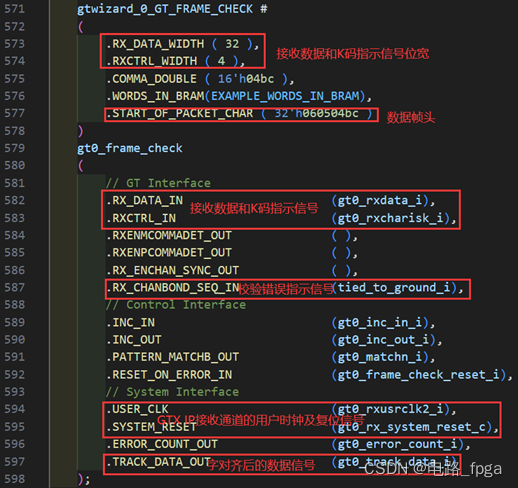The image size is (518, 488).
Task: Click line number 584 in the gutter
Action: coord(14,236)
